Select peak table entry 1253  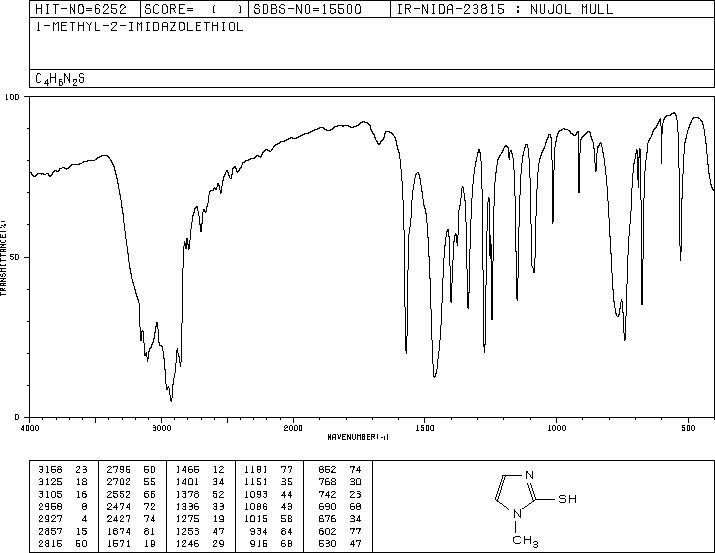pyautogui.click(x=200, y=532)
